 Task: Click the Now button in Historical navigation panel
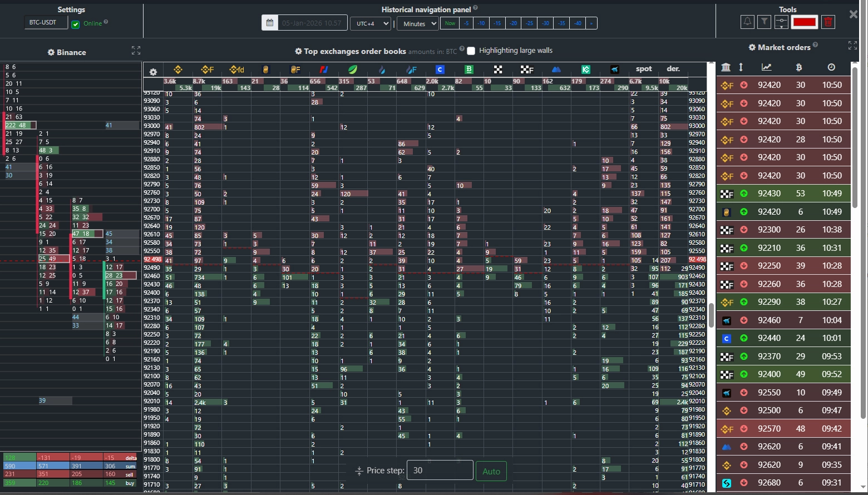coord(449,23)
